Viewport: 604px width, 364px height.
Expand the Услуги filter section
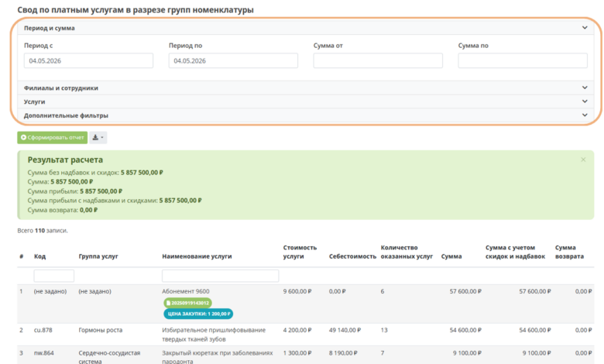(x=306, y=101)
